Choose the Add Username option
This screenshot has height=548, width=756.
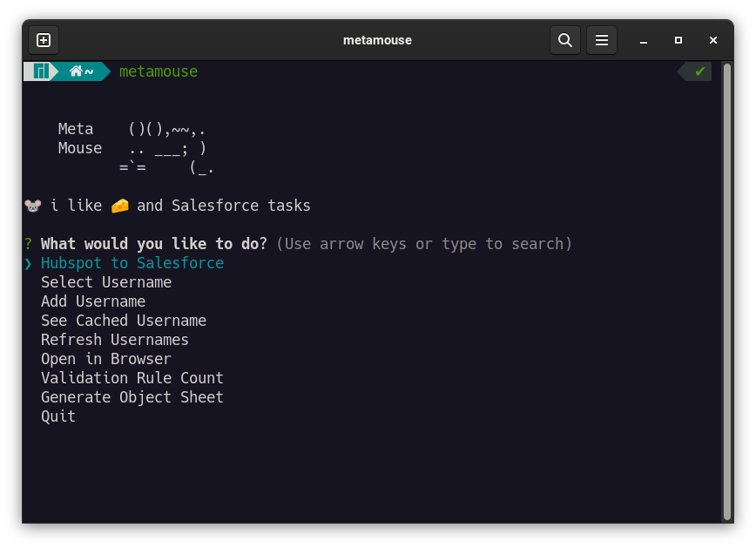pyautogui.click(x=93, y=301)
